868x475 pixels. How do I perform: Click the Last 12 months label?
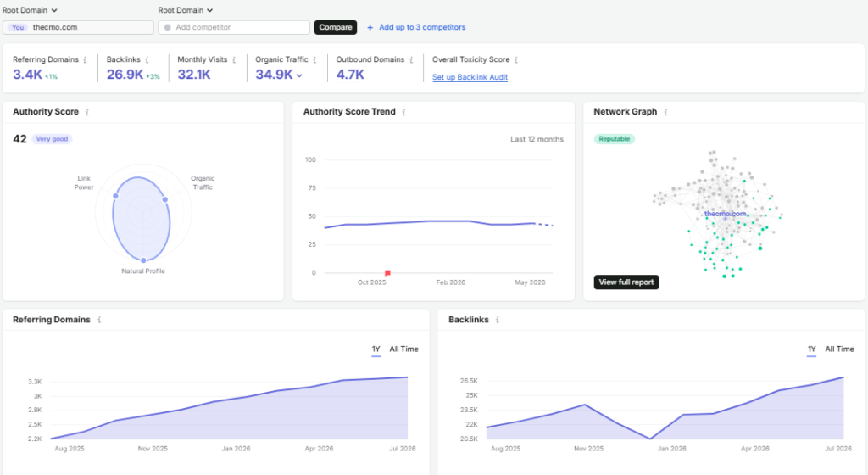[537, 139]
